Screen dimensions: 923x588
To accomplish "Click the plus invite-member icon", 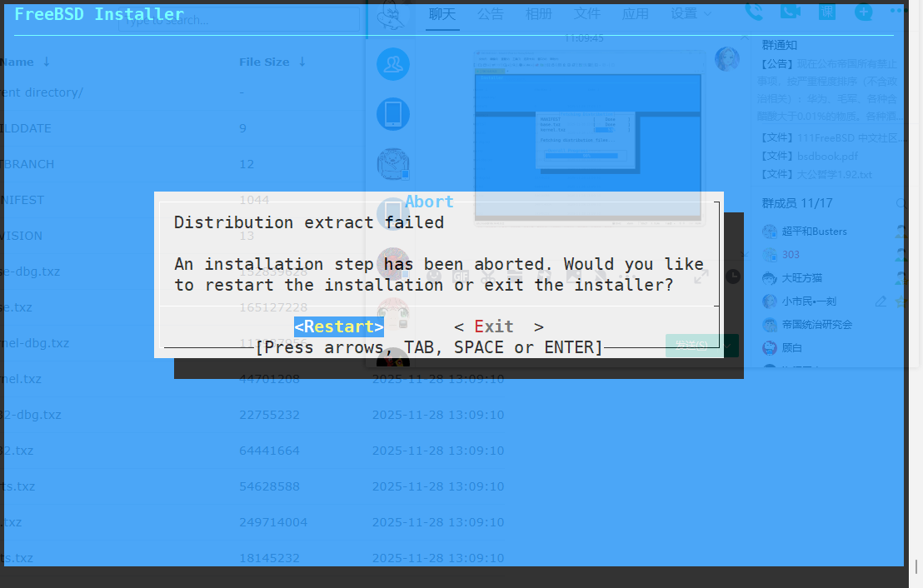I will (864, 12).
